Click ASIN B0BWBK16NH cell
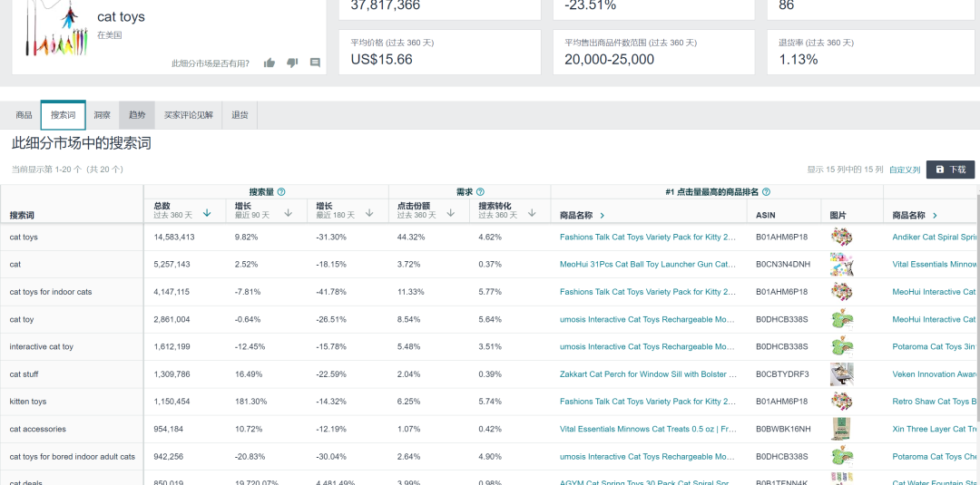 pyautogui.click(x=783, y=430)
